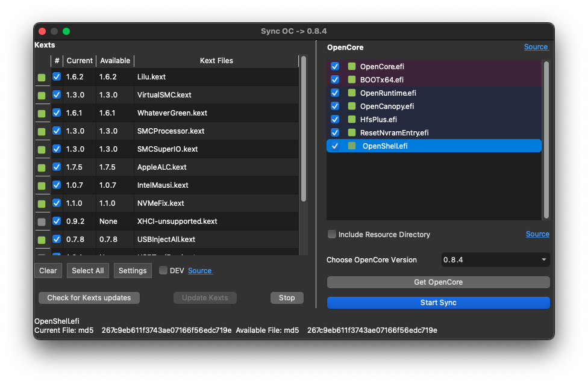Toggle the USBInjectAll.kext checkbox
Screen dimensions: 588x384
[57, 239]
